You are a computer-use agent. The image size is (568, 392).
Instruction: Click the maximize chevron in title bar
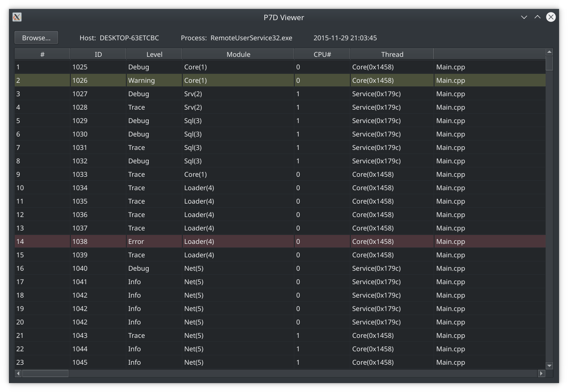coord(538,17)
